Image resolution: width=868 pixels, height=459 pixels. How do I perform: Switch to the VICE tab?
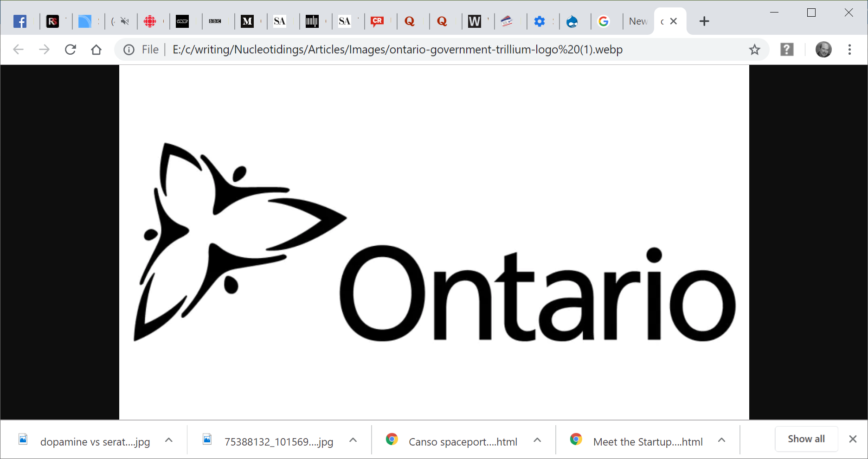182,21
